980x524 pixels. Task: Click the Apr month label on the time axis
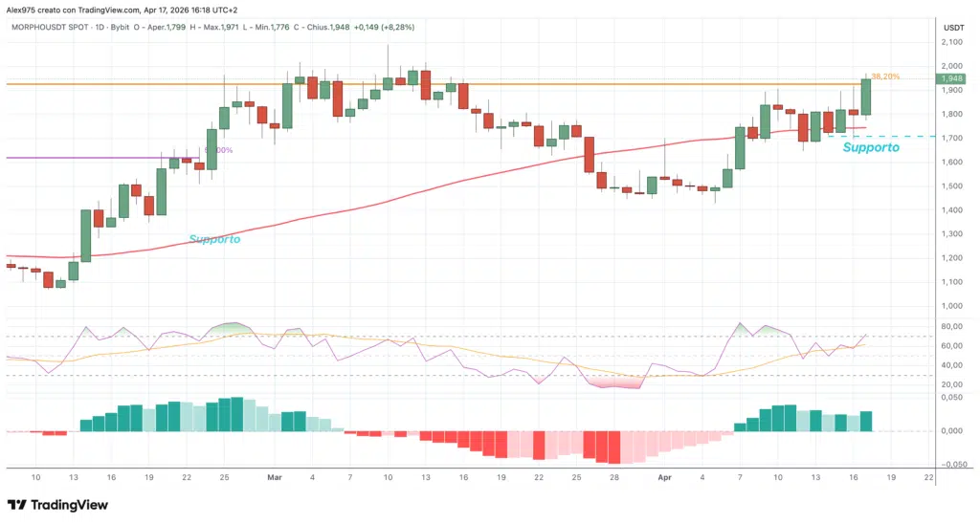[664, 475]
